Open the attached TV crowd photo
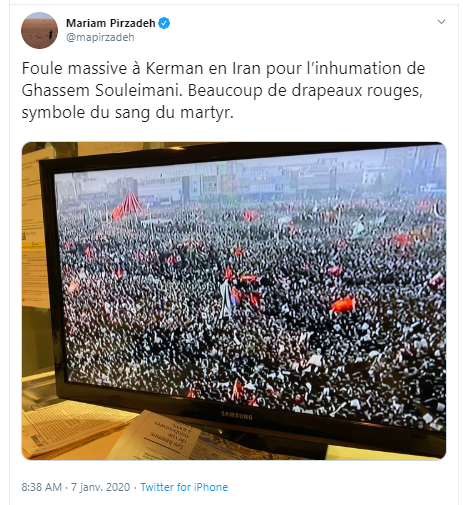This screenshot has height=505, width=463. 234,301
